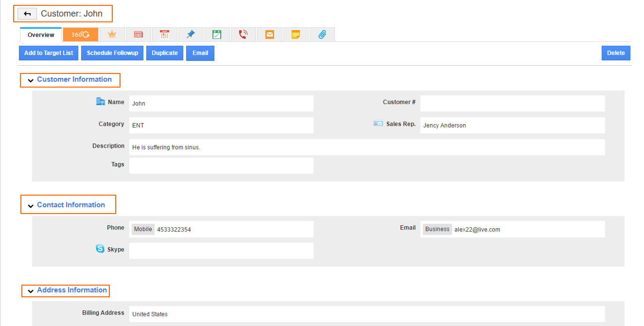Viewport: 644px width, 326px height.
Task: Click the Description field about sinus
Action: pos(367,147)
